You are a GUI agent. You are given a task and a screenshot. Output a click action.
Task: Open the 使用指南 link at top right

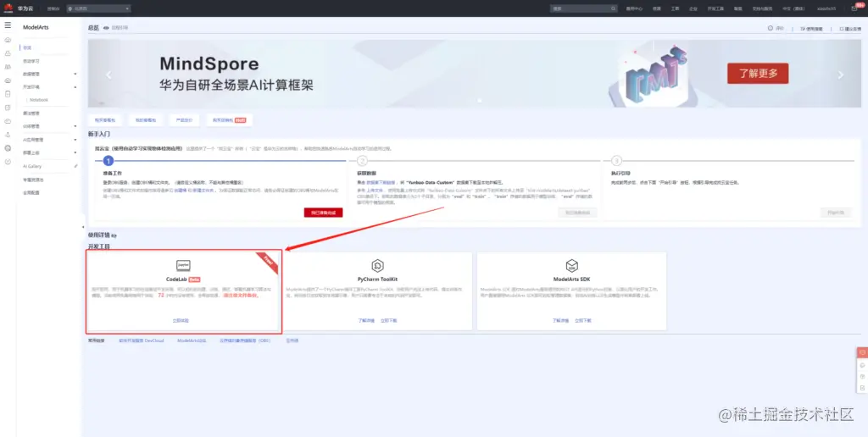811,28
